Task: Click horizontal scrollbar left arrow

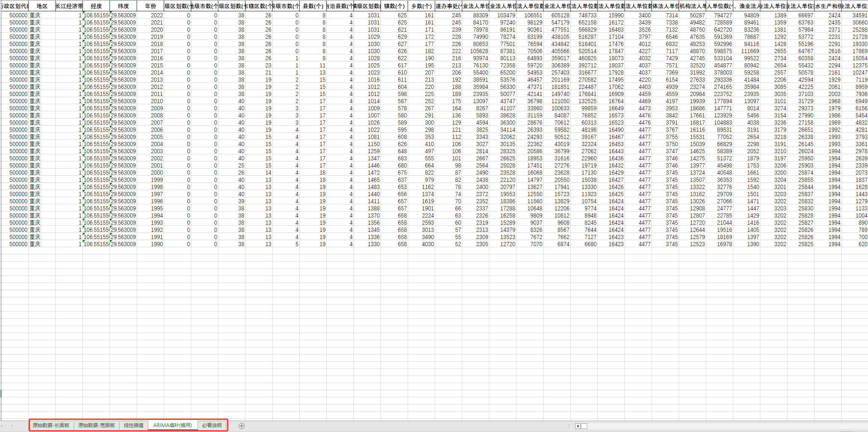Action: pos(578,426)
